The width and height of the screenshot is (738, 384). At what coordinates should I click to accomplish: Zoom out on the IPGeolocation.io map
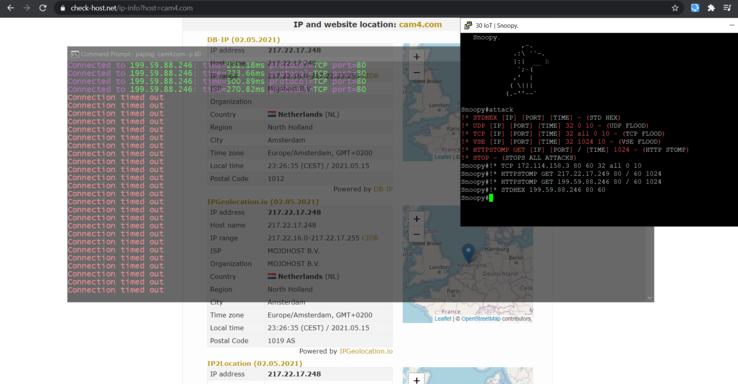(417, 234)
